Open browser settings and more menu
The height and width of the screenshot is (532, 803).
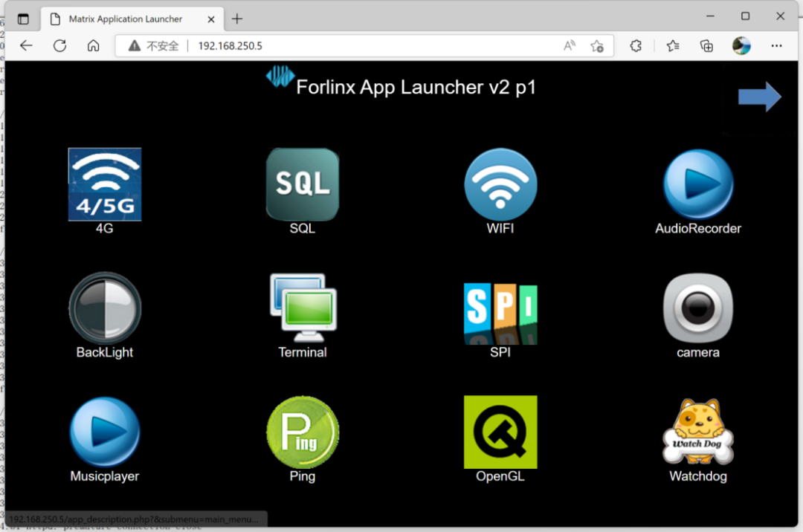click(x=776, y=45)
